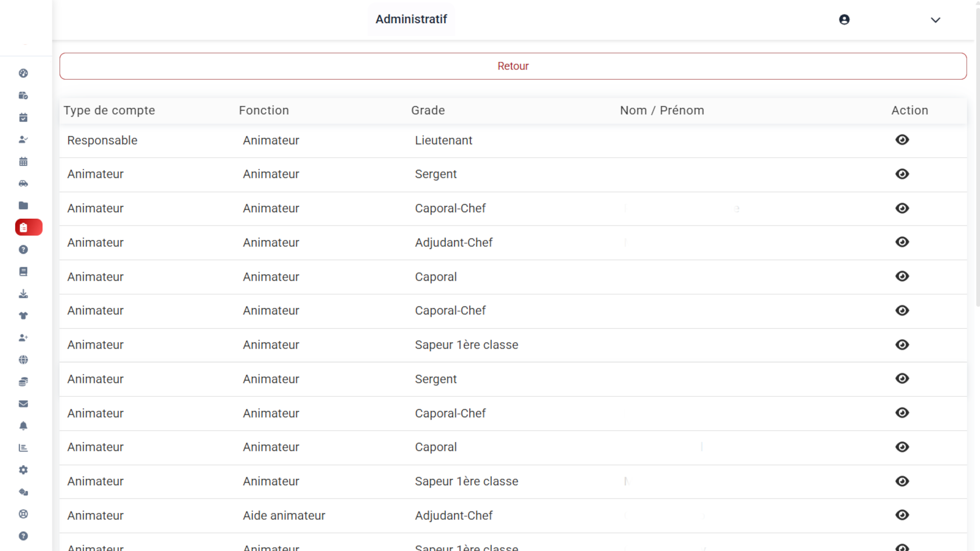Click the globe icon in sidebar
980x551 pixels.
click(23, 360)
